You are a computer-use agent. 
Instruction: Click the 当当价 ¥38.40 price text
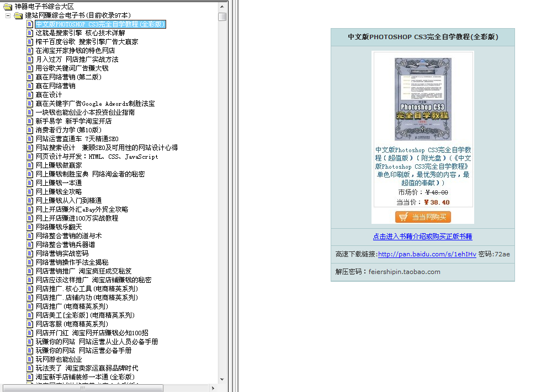pyautogui.click(x=423, y=202)
